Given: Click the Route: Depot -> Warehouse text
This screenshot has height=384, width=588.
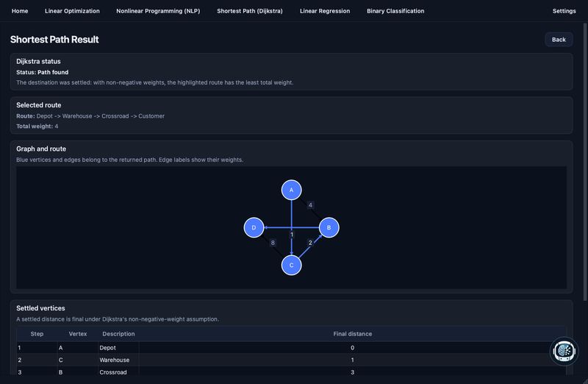Looking at the screenshot, I should pyautogui.click(x=90, y=116).
